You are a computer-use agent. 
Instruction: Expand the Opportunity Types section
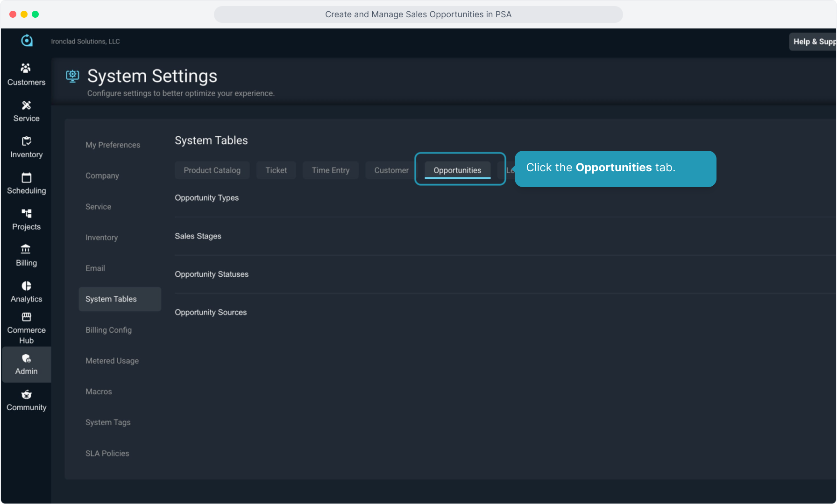(x=206, y=198)
